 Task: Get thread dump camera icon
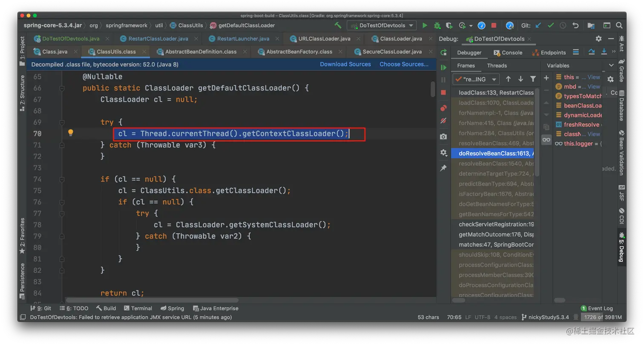443,137
